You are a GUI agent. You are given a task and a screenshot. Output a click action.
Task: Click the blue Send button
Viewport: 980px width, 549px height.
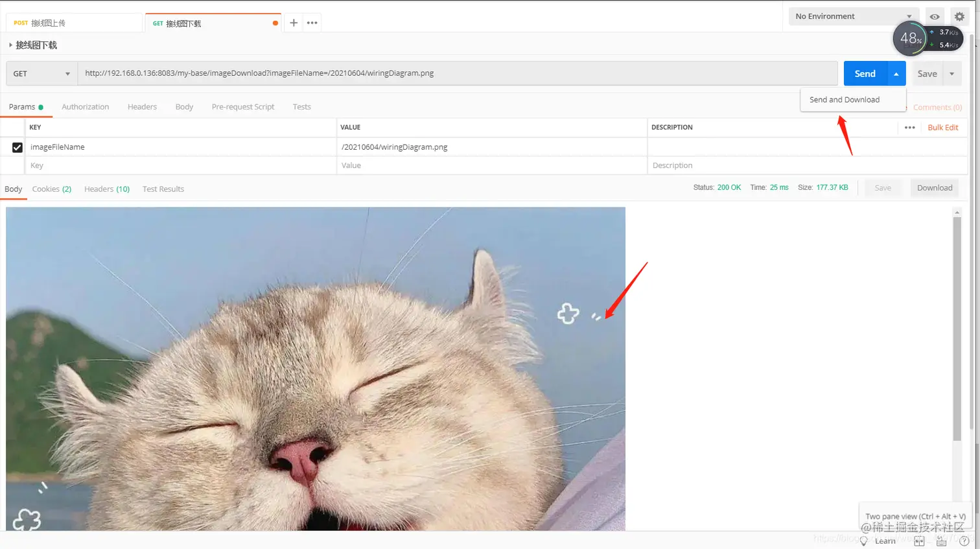[865, 74]
